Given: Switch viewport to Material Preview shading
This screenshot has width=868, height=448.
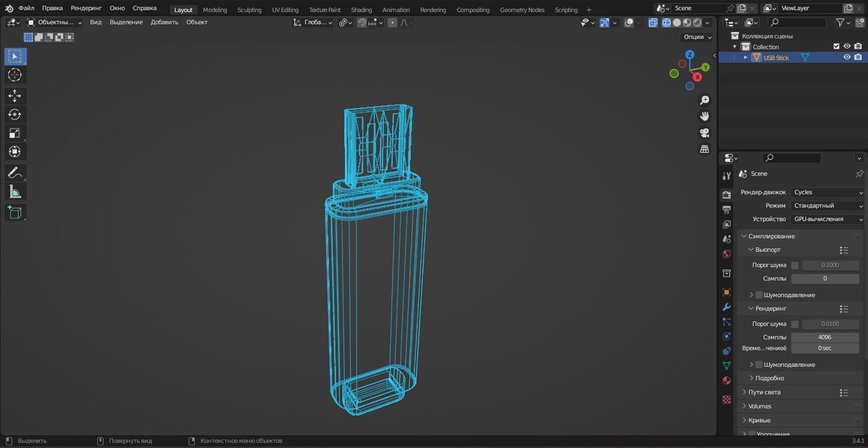Looking at the screenshot, I should click(x=687, y=22).
